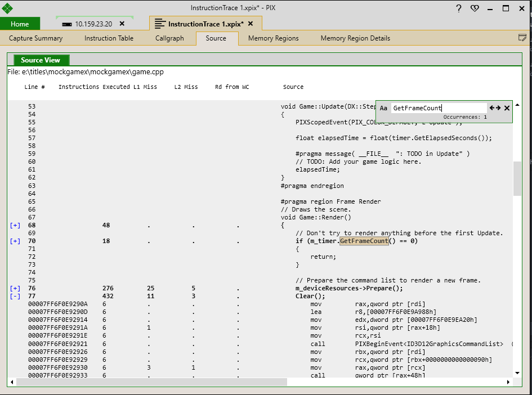532x395 pixels.
Task: Click the horizontal scrollbar left arrow
Action: (12, 382)
